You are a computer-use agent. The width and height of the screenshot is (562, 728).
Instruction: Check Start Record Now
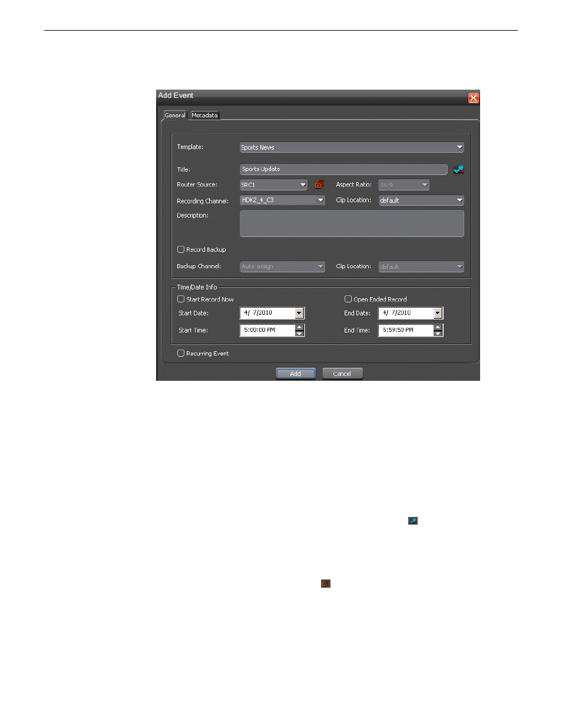(x=181, y=299)
